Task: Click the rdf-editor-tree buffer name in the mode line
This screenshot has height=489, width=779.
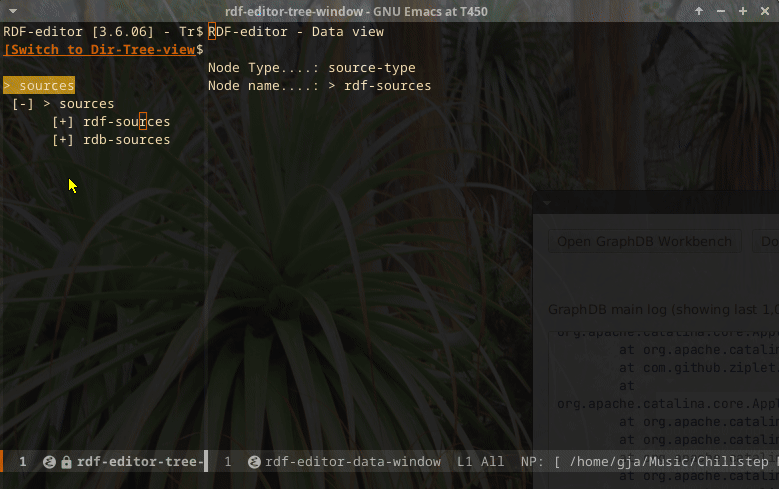Action: tap(140, 462)
